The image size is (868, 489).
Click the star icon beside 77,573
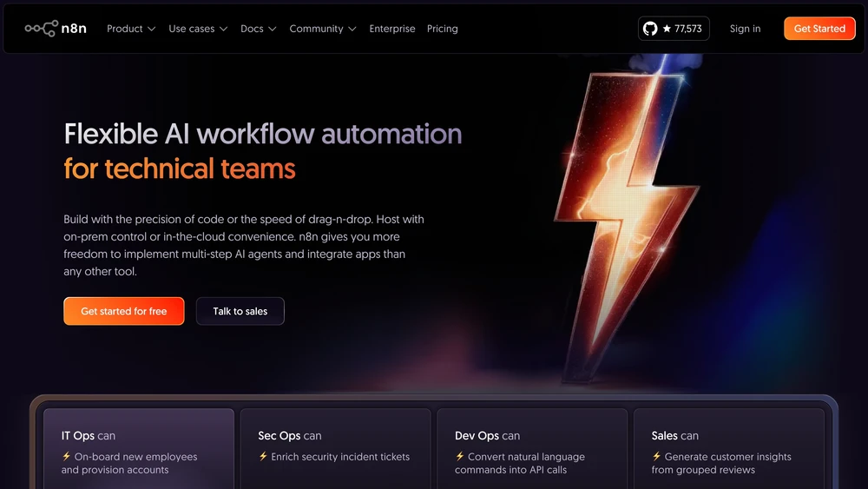[x=667, y=29]
